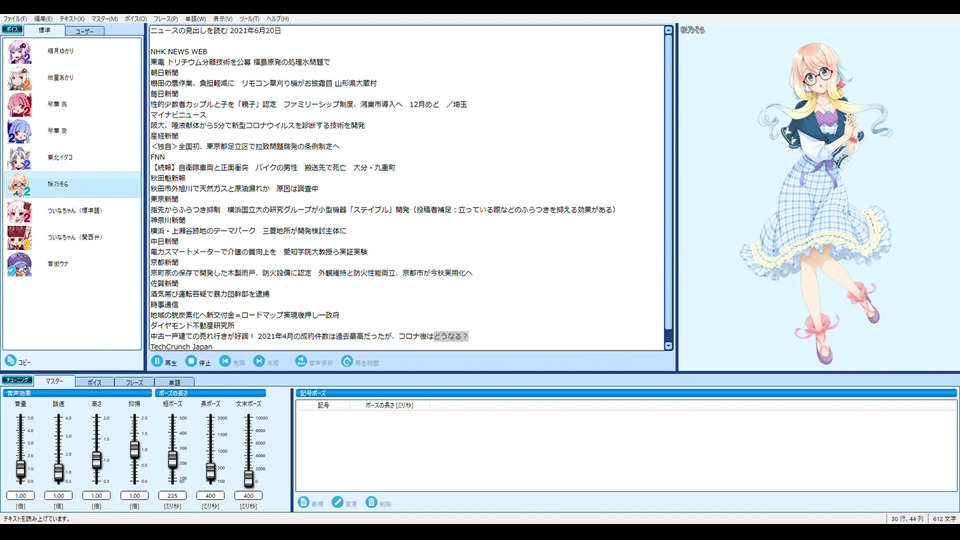Click the ダイヤモンド不動産研究所 line
The height and width of the screenshot is (540, 960).
(192, 326)
